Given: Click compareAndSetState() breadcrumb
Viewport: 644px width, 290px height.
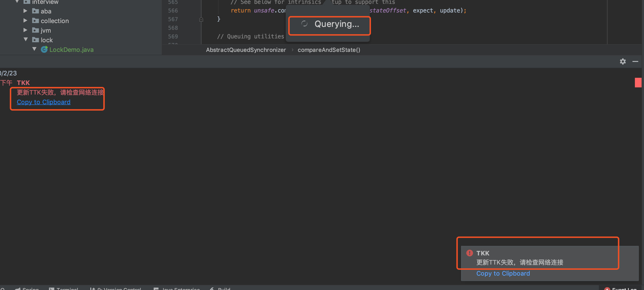Looking at the screenshot, I should point(329,50).
